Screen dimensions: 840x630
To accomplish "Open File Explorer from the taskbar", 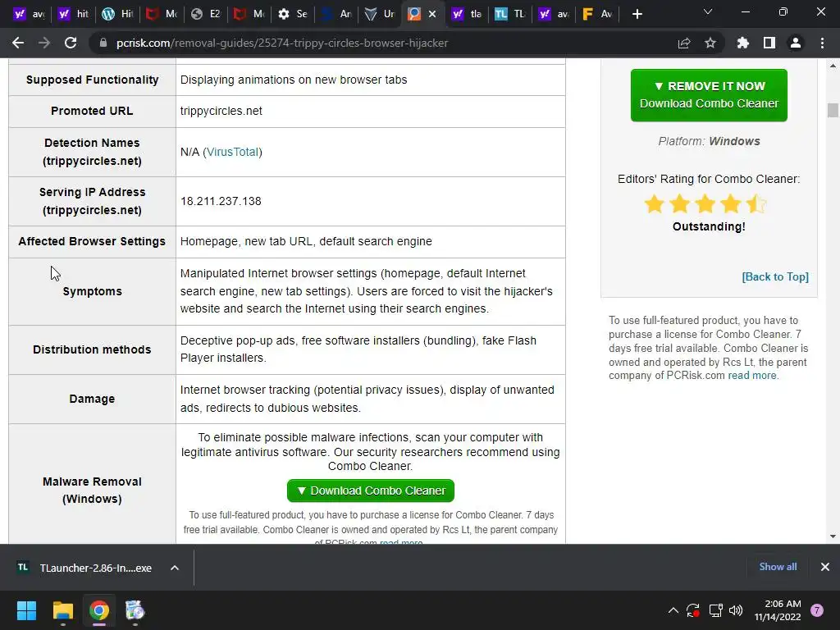I will point(62,610).
